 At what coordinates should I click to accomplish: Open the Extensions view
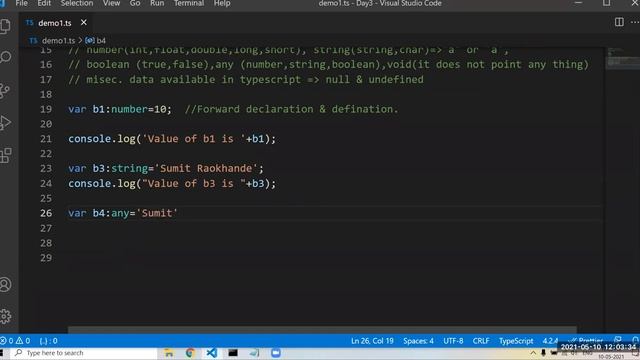(6, 155)
